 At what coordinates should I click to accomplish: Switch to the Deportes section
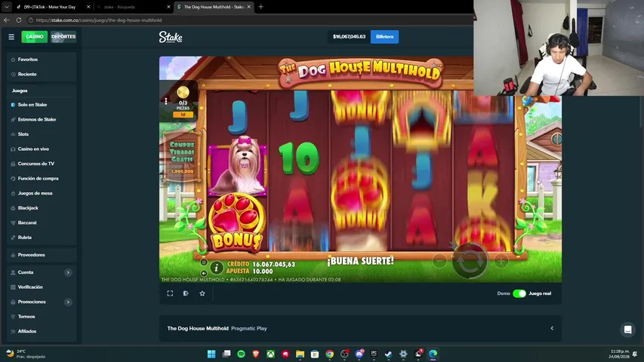(x=63, y=36)
